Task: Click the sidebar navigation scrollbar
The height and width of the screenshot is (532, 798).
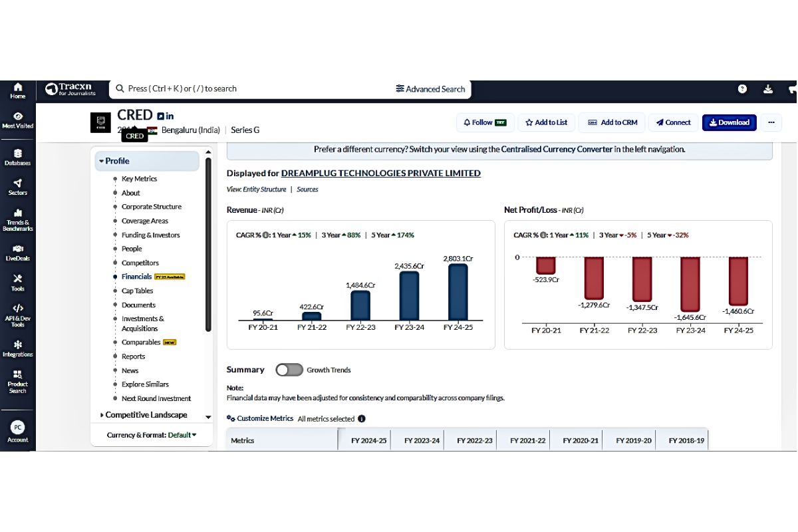Action: (x=208, y=243)
